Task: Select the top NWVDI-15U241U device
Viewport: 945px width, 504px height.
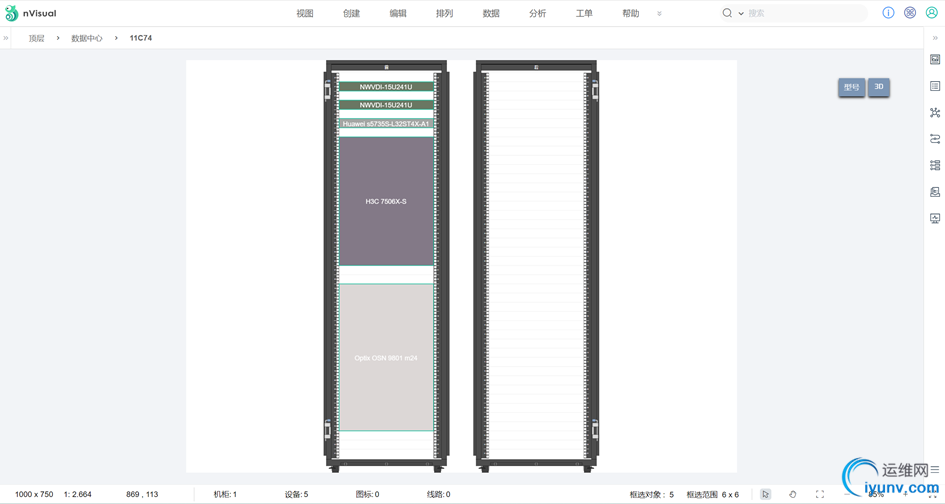Action: point(386,87)
